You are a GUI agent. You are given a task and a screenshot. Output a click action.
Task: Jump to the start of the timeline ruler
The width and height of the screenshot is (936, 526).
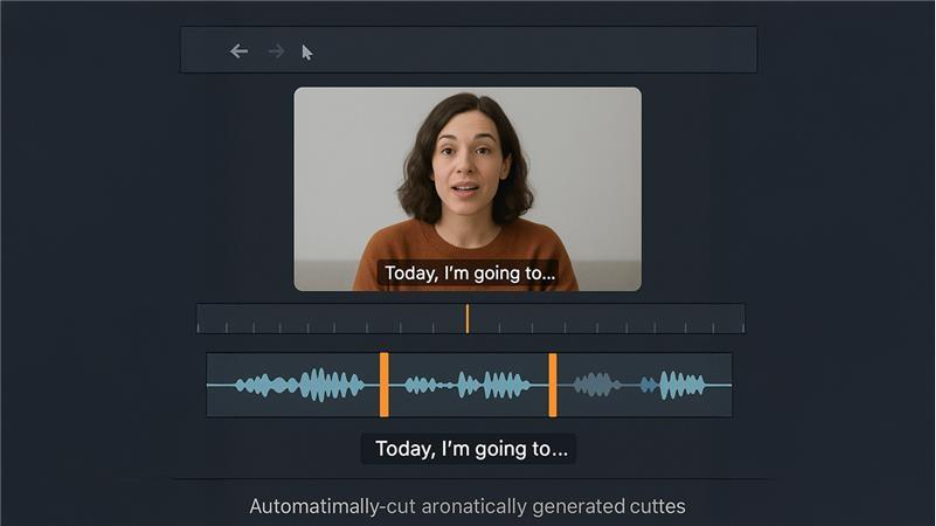pos(200,319)
